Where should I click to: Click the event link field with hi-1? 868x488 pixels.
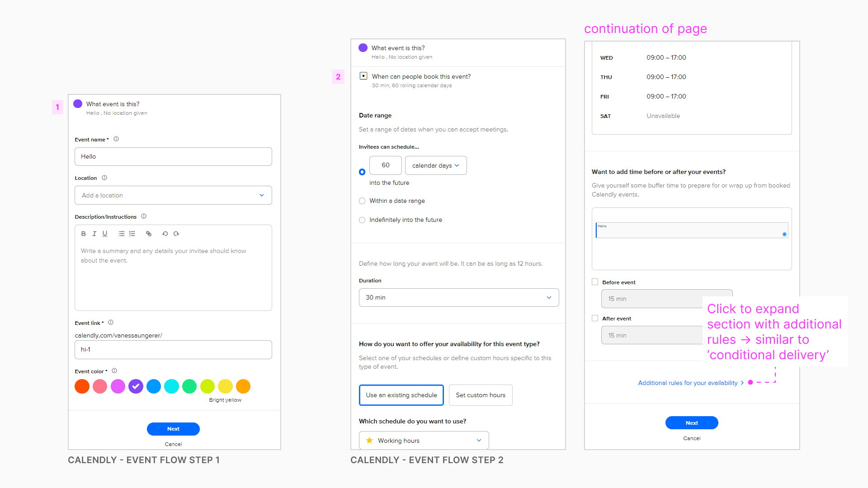tap(173, 349)
